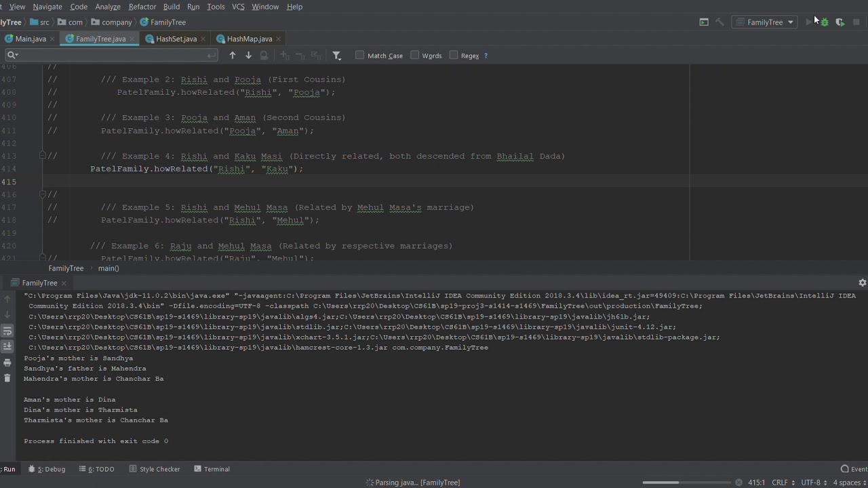868x488 pixels.
Task: Open Run panel settings gear
Action: click(x=862, y=283)
